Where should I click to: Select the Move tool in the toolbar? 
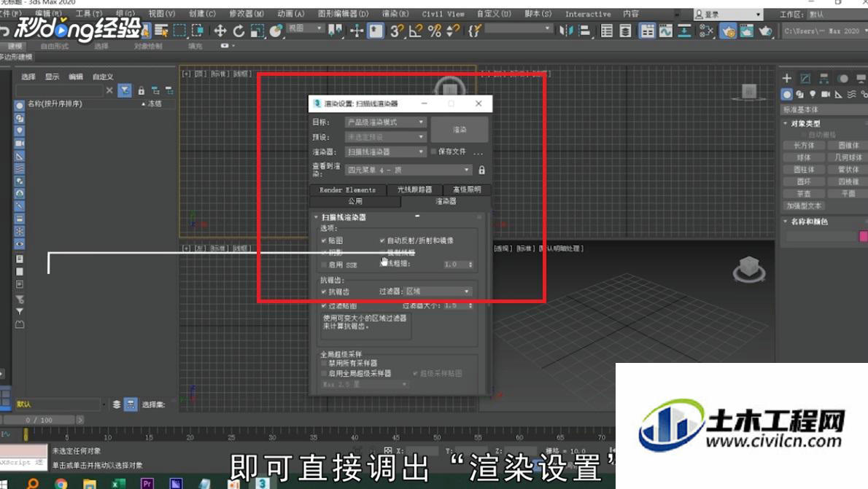click(x=220, y=31)
